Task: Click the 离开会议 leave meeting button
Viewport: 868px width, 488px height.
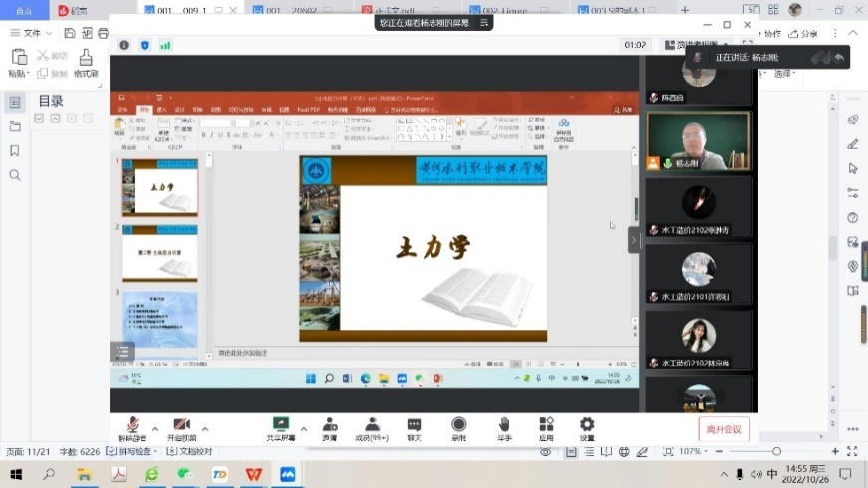Action: pos(723,430)
